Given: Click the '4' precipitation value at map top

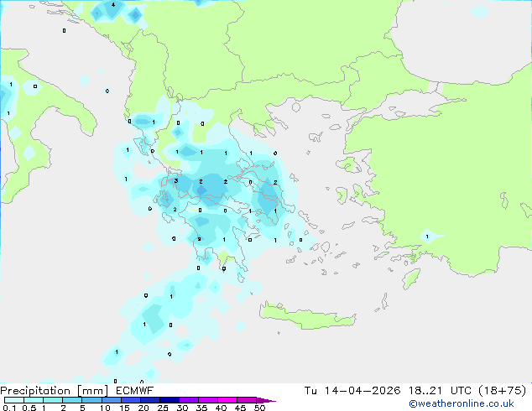Looking at the screenshot, I should click(113, 5).
